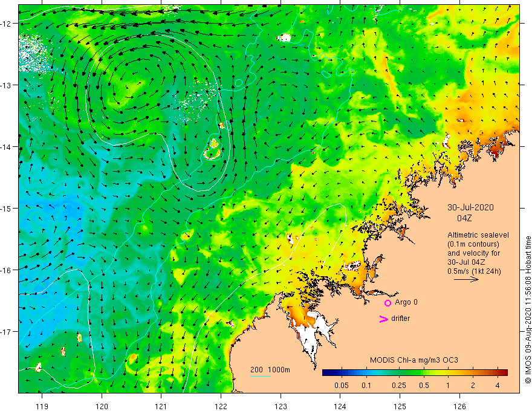Image resolution: width=532 pixels, height=411 pixels.
Task: Click the '-17' latitude axis label
Action: (7, 332)
